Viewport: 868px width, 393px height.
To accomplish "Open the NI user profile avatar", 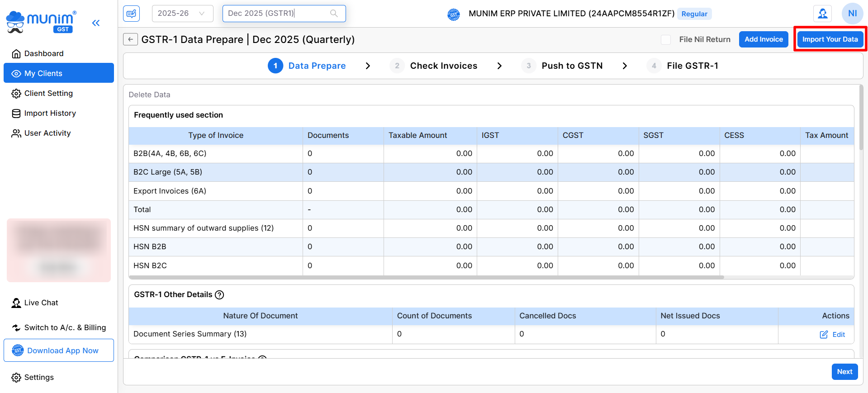I will tap(852, 14).
